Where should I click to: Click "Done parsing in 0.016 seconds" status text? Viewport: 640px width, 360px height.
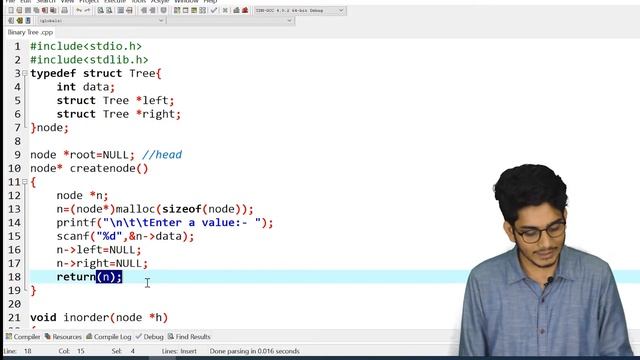(x=254, y=351)
